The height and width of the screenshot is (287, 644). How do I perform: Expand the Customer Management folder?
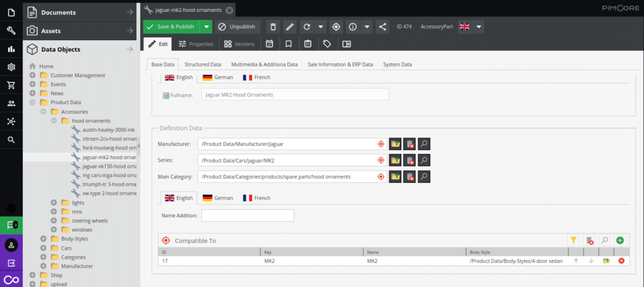pos(33,75)
